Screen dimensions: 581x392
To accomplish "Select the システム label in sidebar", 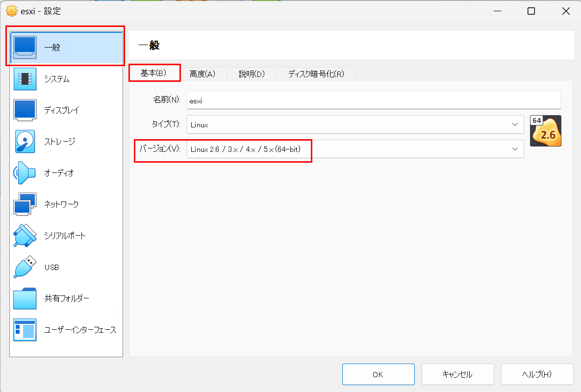I will pos(57,79).
